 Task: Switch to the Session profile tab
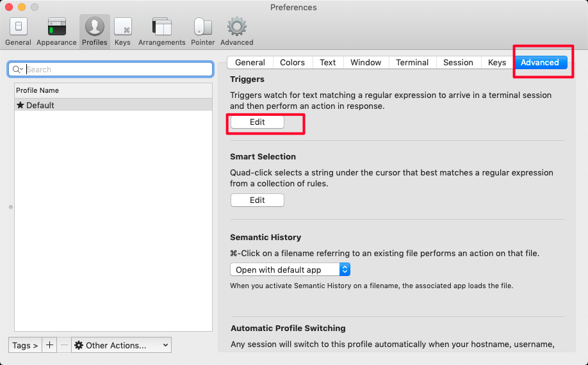pyautogui.click(x=458, y=63)
